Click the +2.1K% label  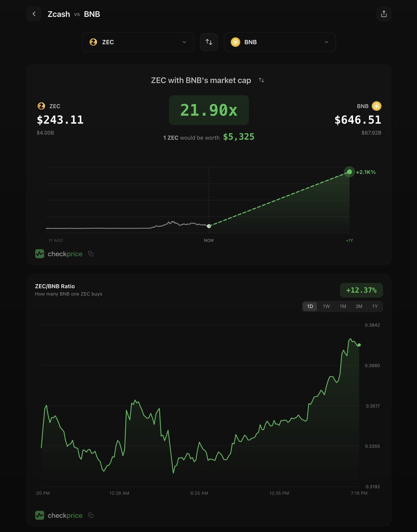click(x=366, y=172)
